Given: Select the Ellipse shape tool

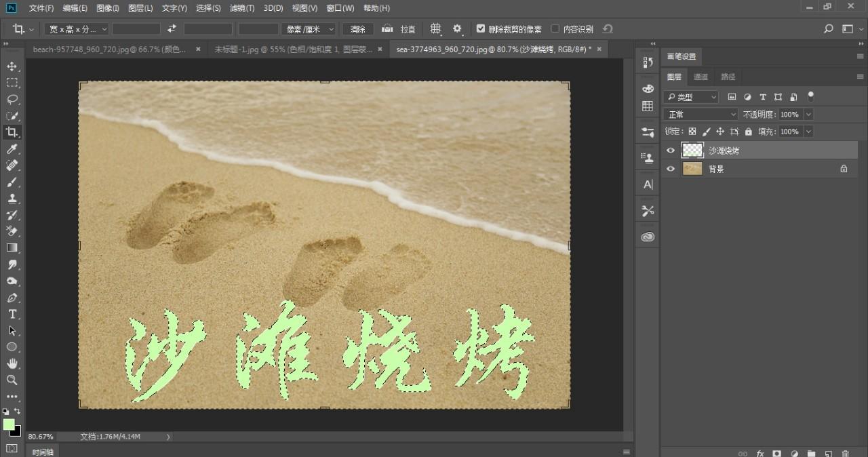Looking at the screenshot, I should [x=12, y=347].
